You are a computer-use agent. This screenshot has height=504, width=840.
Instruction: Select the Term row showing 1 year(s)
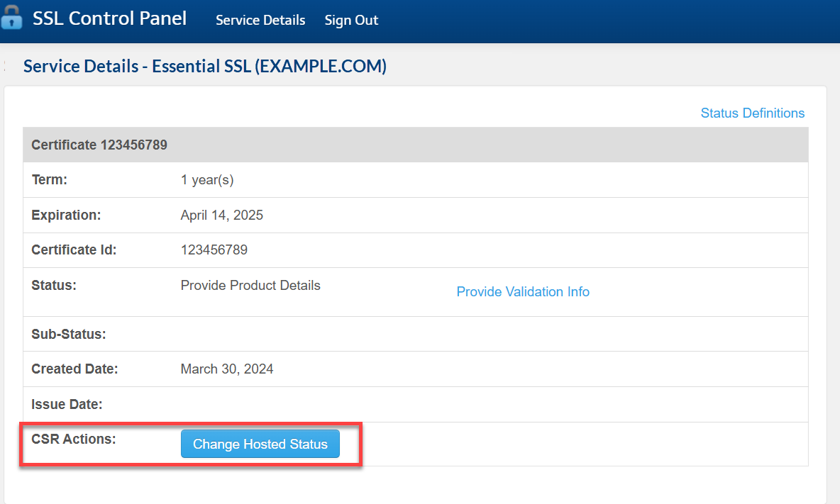click(206, 179)
